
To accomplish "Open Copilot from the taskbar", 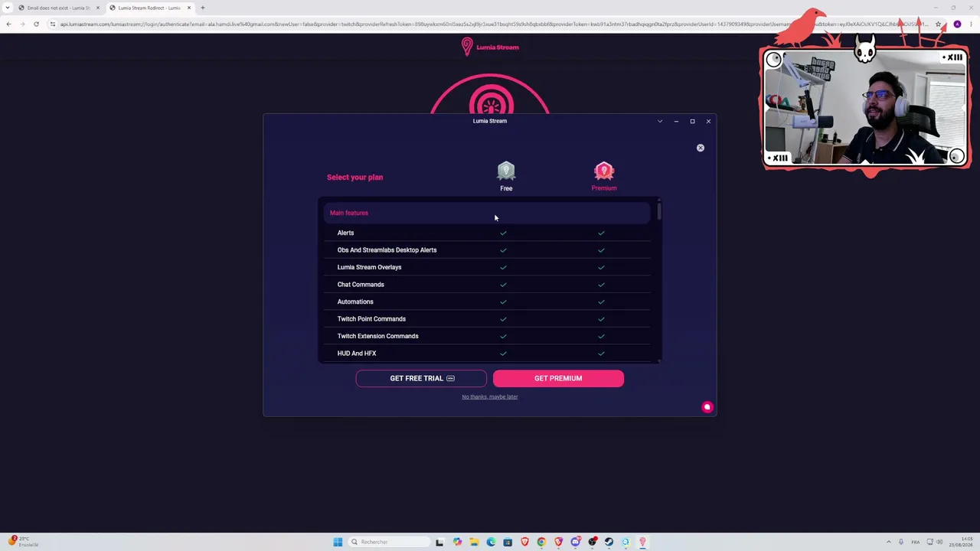I will [x=457, y=542].
